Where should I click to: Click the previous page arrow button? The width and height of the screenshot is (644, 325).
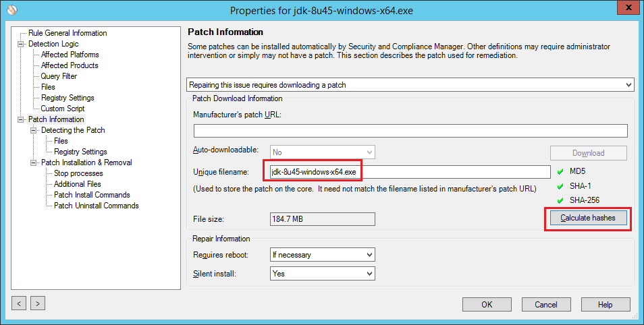click(x=20, y=304)
